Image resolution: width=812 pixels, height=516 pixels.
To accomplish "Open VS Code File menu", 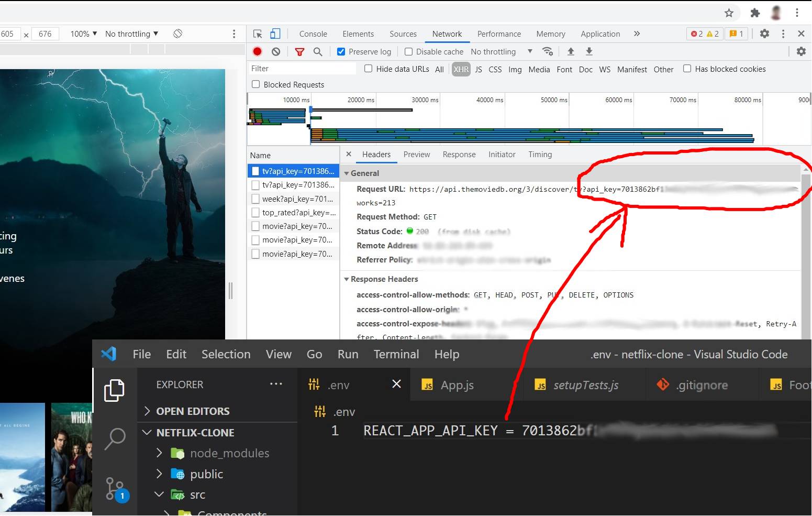I will 142,355.
